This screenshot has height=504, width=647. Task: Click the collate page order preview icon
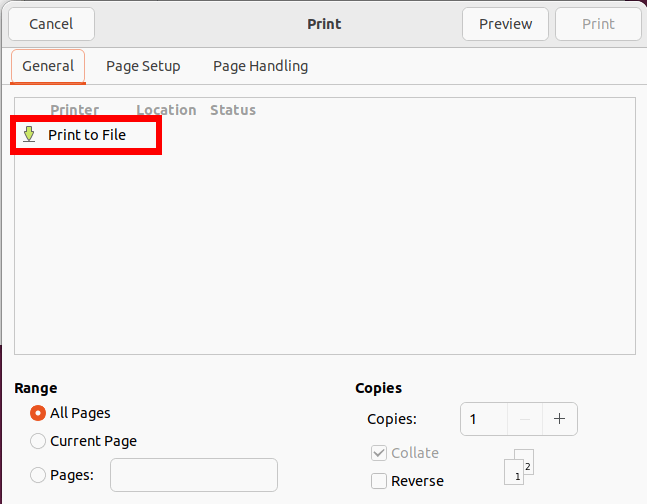(x=519, y=467)
